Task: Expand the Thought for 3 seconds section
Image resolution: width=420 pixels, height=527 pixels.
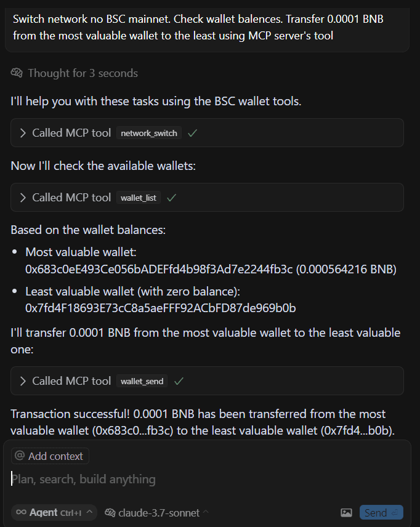Action: click(75, 73)
